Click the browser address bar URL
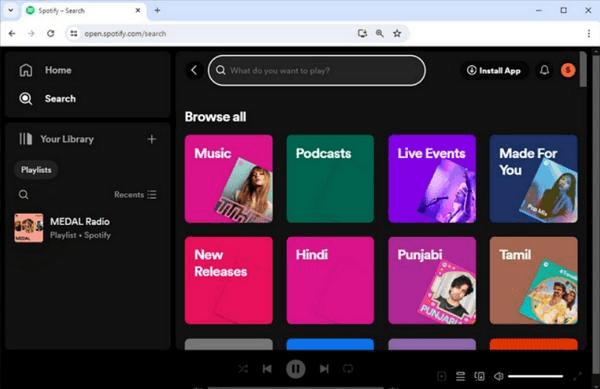 [x=125, y=34]
